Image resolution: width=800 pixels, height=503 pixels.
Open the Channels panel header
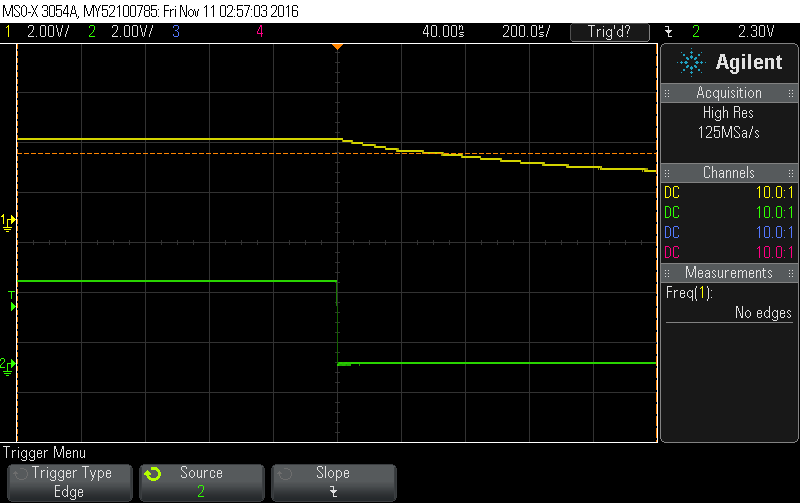coord(729,173)
